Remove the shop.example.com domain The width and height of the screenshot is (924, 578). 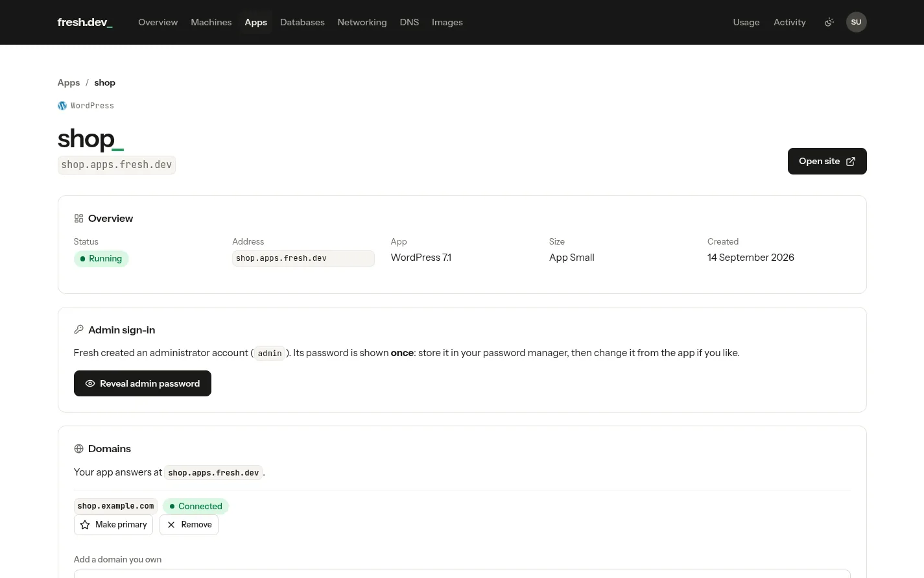189,525
